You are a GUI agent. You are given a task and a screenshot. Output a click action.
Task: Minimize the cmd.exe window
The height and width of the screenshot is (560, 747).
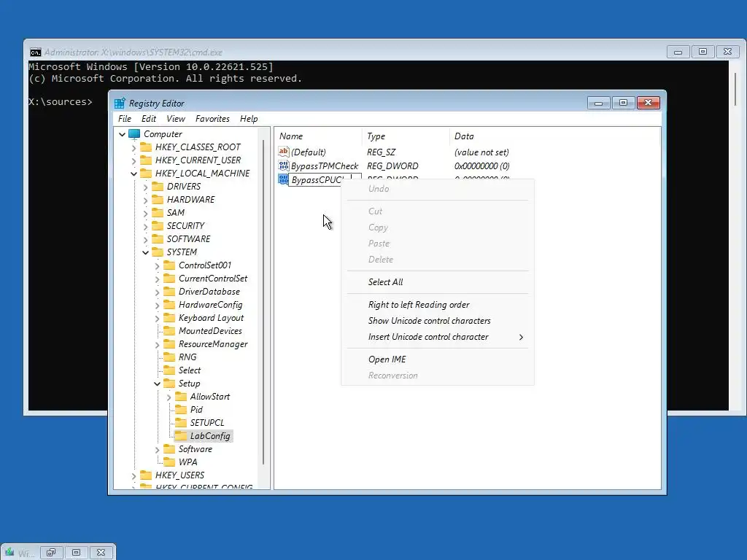pos(678,52)
